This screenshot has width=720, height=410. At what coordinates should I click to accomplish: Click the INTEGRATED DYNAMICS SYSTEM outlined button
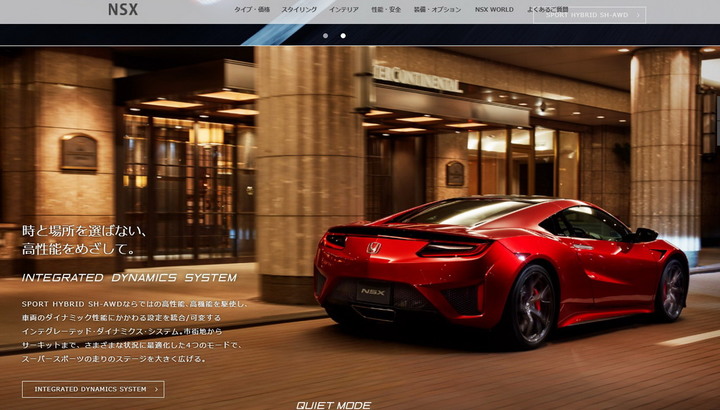click(x=93, y=389)
